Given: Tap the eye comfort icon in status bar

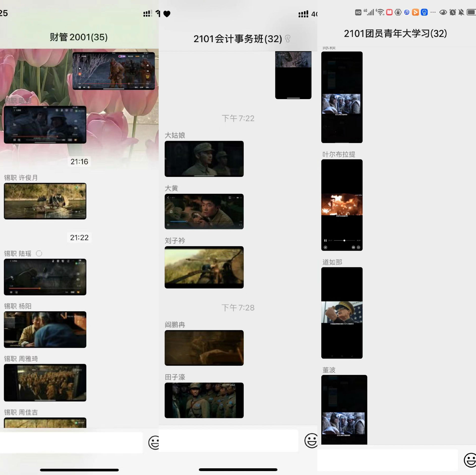Looking at the screenshot, I should (443, 12).
